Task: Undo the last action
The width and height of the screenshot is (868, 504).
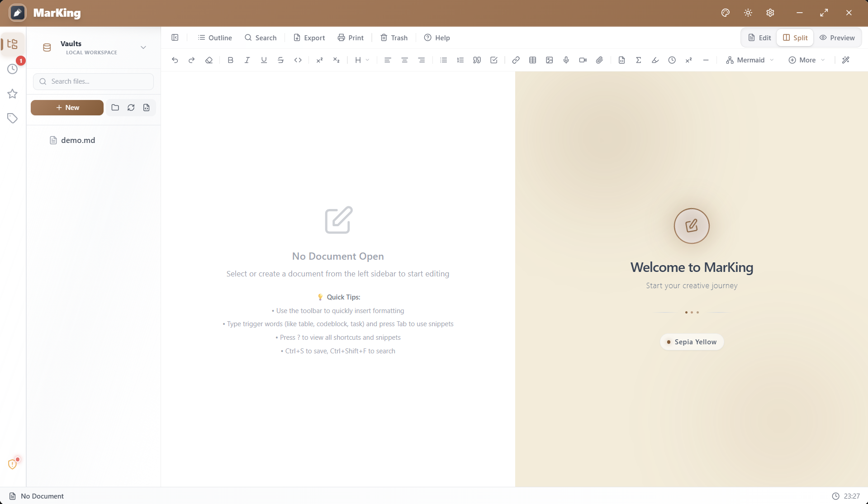Action: pos(175,60)
